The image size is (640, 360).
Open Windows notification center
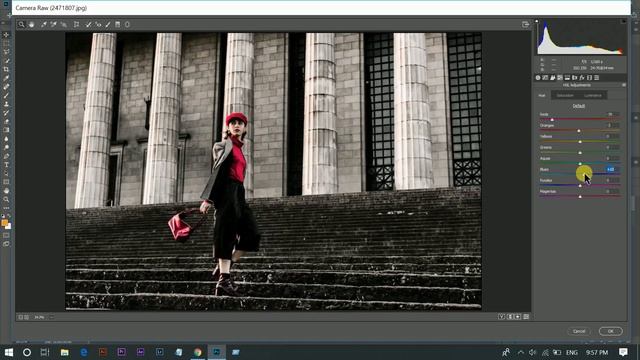623,352
